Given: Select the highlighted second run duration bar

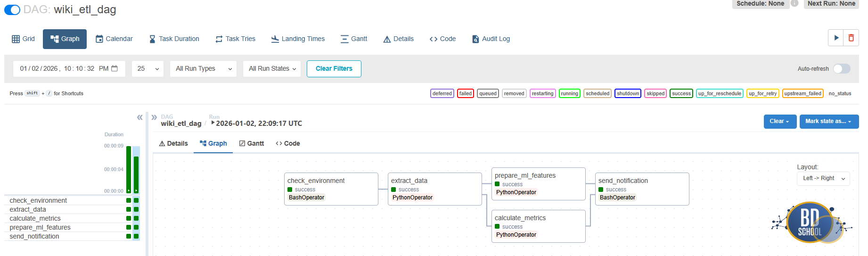Looking at the screenshot, I should tap(136, 174).
